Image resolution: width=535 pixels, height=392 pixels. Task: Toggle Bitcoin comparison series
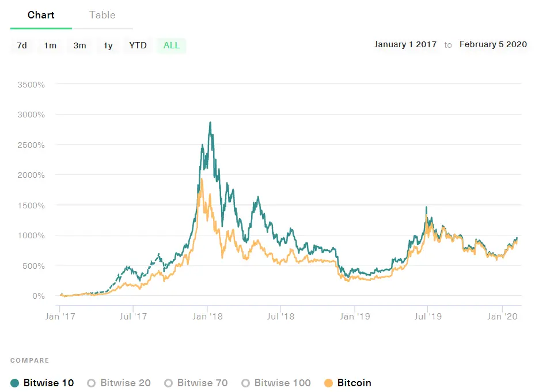click(348, 383)
